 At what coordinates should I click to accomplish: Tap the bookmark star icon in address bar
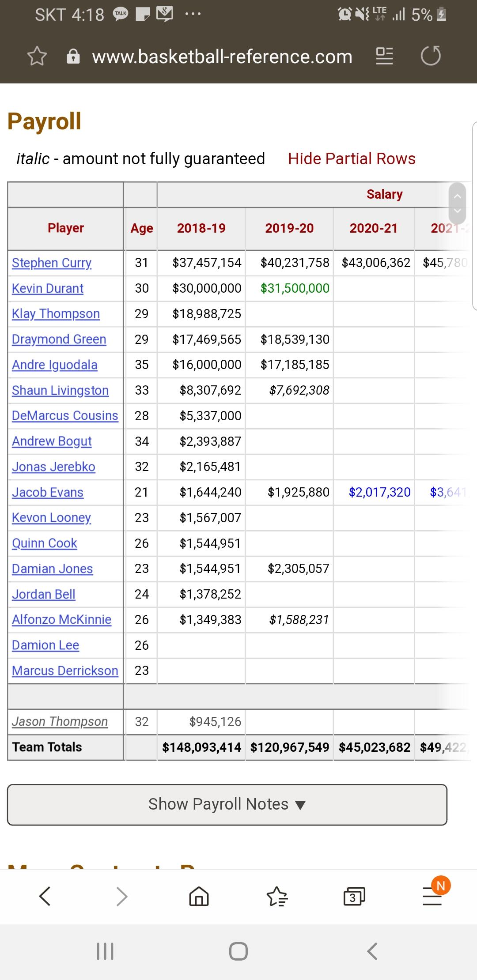[x=37, y=56]
